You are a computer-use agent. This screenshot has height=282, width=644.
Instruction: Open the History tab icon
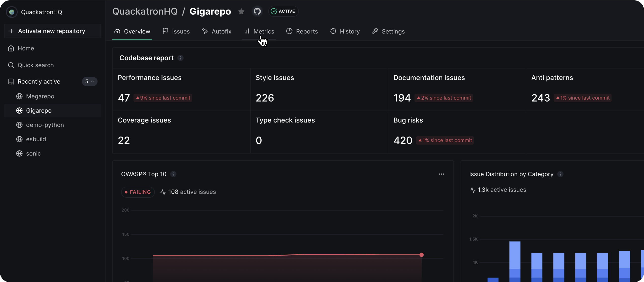333,31
